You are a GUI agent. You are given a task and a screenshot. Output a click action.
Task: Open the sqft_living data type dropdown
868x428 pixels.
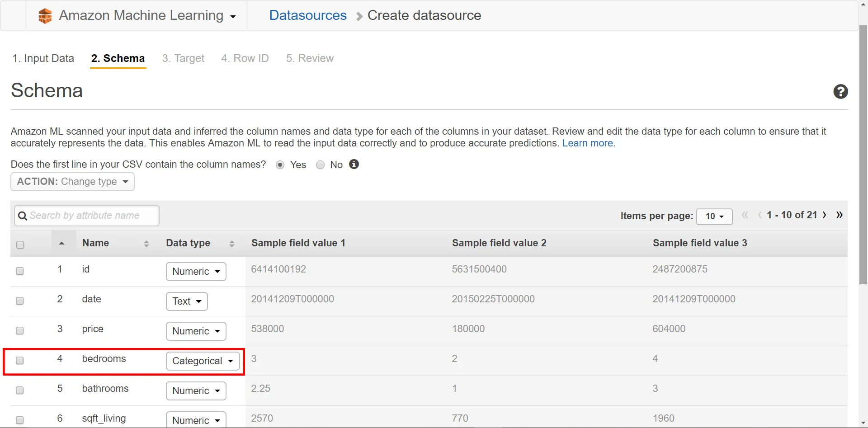196,419
